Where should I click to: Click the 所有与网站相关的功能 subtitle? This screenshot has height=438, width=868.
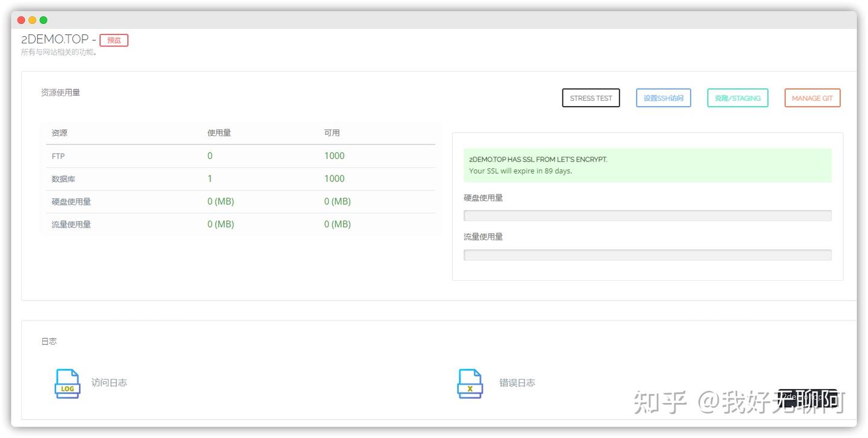pyautogui.click(x=59, y=52)
